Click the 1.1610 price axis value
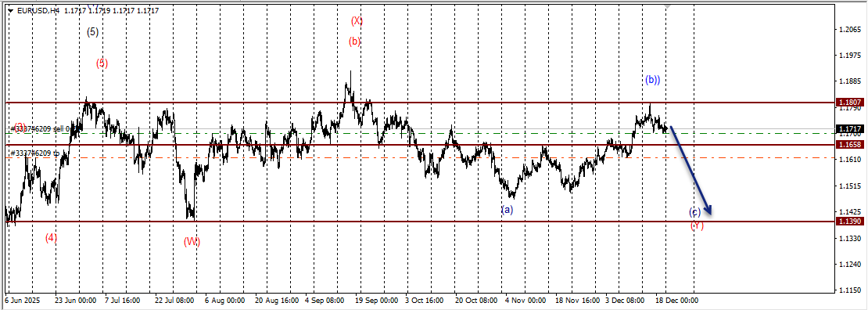The image size is (868, 310). point(850,160)
